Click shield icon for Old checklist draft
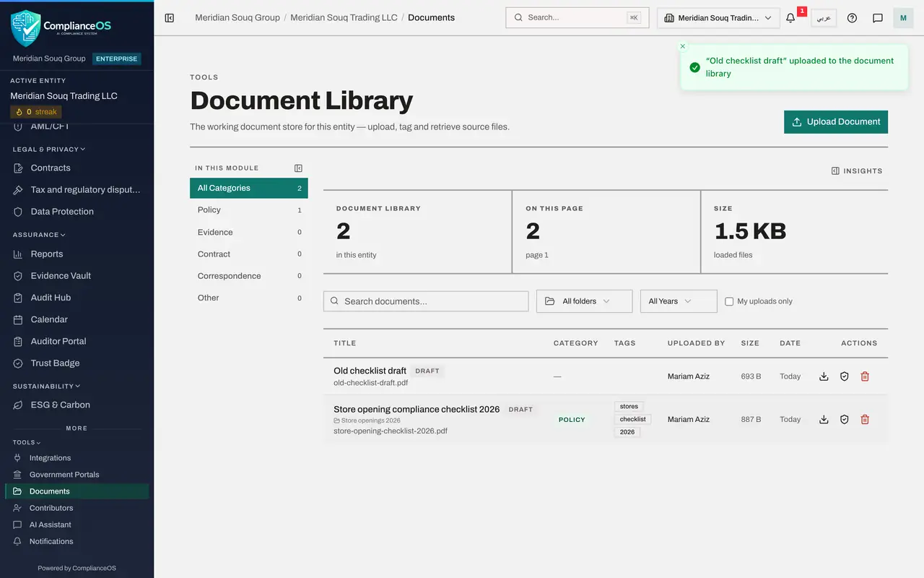Image resolution: width=924 pixels, height=578 pixels. 844,376
